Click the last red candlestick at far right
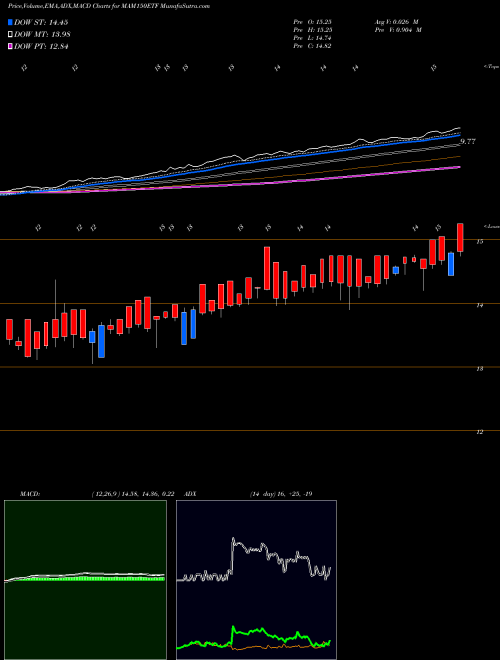500x660 pixels. click(x=460, y=238)
